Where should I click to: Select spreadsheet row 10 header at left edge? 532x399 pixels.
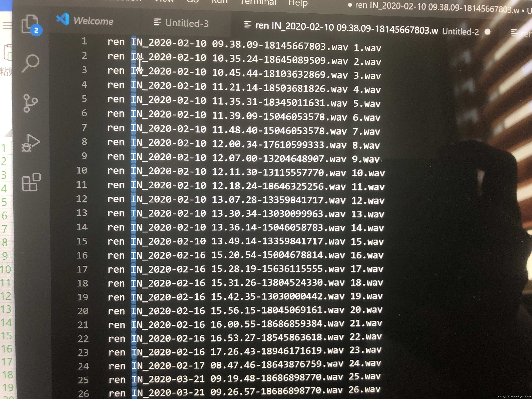[6, 269]
